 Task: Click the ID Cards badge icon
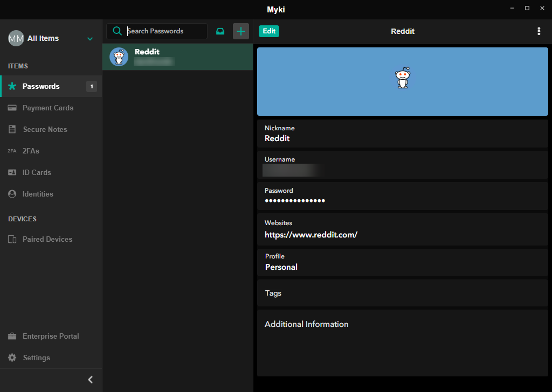coord(12,172)
